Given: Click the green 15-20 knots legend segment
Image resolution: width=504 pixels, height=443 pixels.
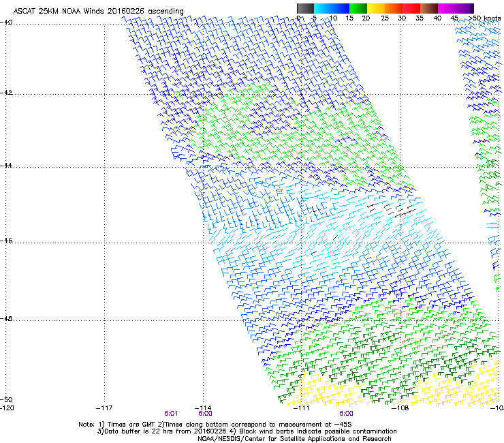Looking at the screenshot, I should pyautogui.click(x=358, y=8).
